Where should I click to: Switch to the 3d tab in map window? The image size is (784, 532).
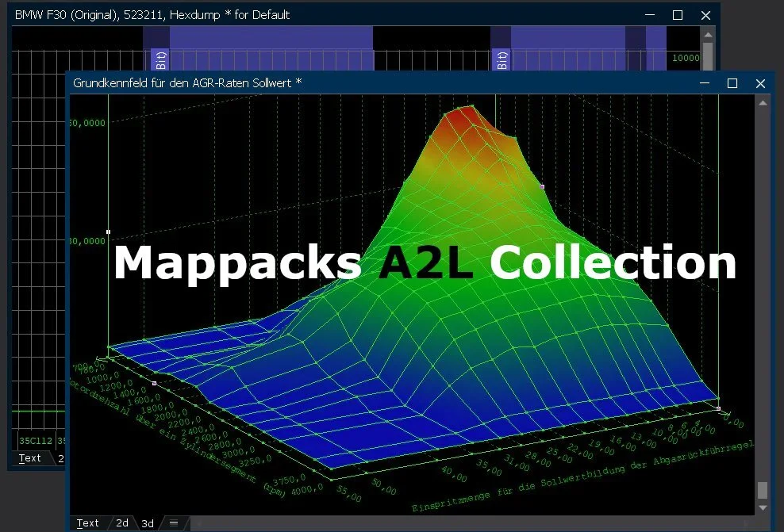(148, 523)
